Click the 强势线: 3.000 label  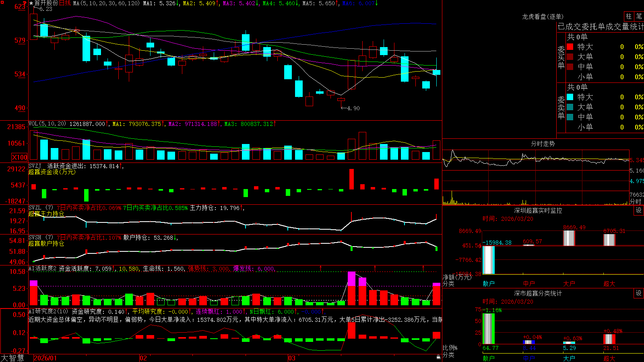[x=209, y=269]
